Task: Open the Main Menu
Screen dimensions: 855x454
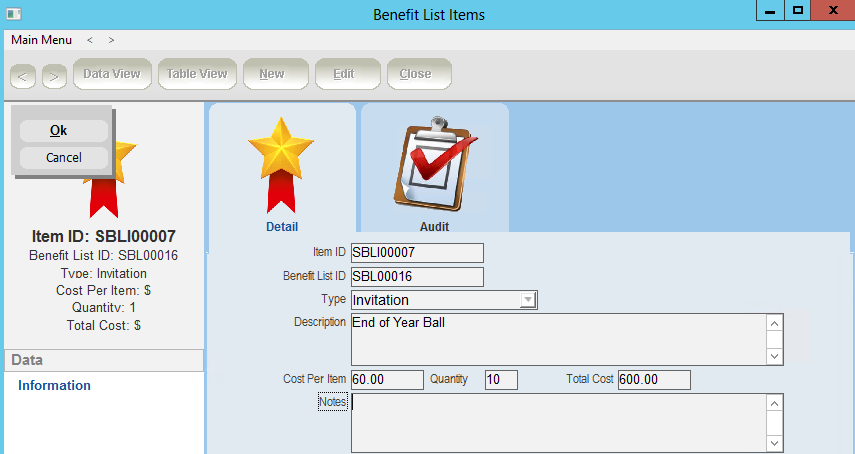Action: point(41,40)
